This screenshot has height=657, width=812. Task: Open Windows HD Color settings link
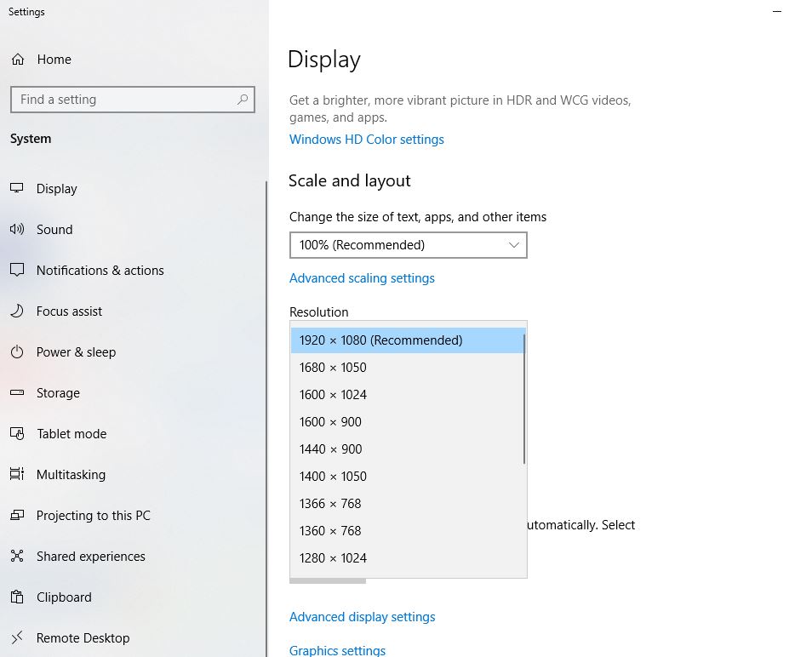(x=366, y=140)
